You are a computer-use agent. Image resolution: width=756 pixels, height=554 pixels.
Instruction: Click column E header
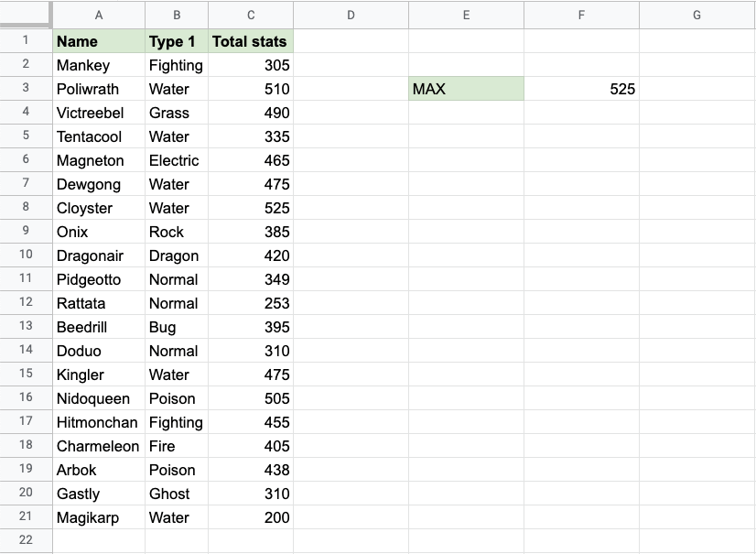466,15
